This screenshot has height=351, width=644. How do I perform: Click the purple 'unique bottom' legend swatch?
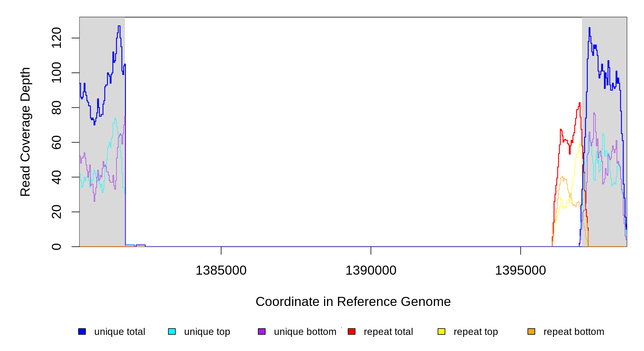[x=262, y=331]
